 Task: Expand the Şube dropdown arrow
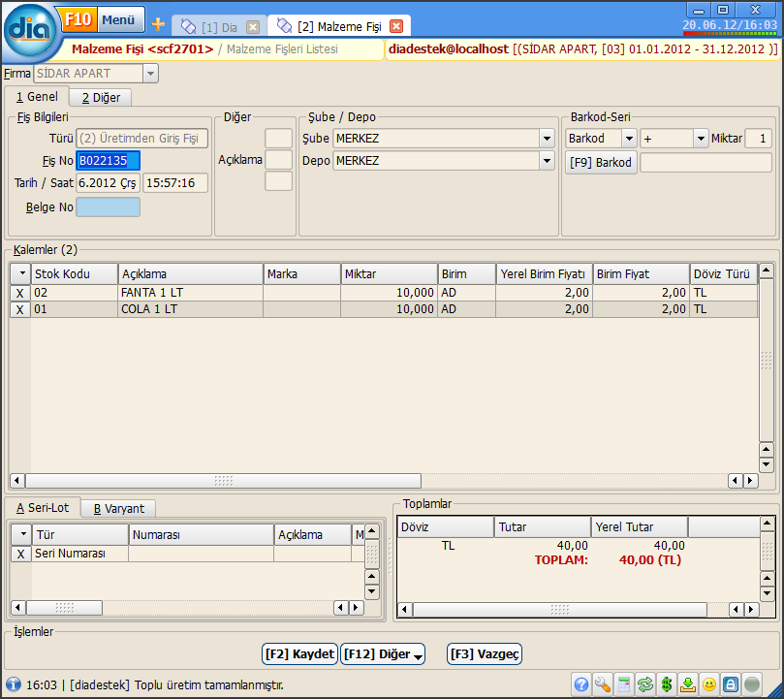tap(547, 138)
